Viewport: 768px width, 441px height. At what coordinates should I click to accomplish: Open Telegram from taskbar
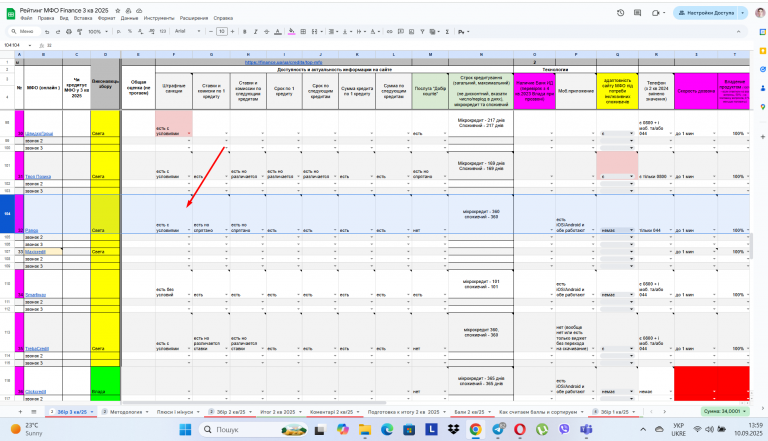click(498, 430)
